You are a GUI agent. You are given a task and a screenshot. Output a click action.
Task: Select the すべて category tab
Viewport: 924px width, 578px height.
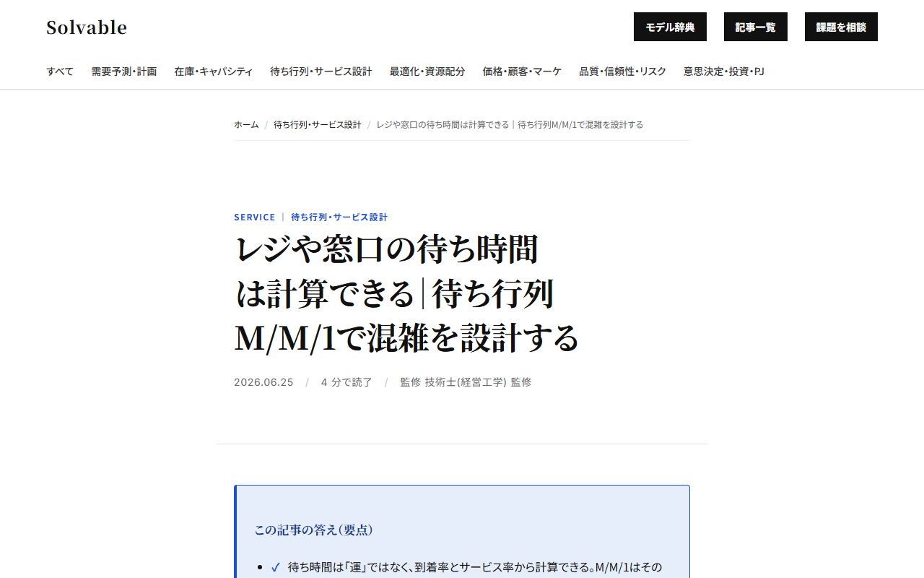click(x=60, y=72)
